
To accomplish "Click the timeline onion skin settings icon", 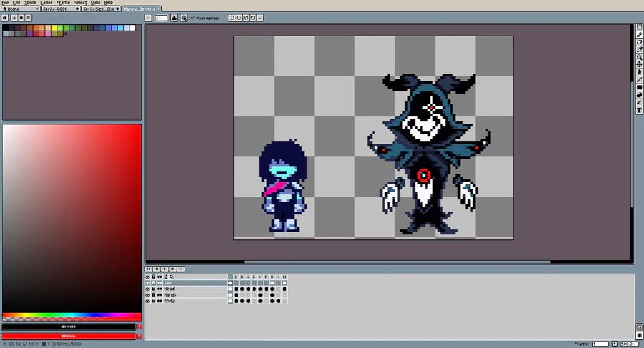I will tap(172, 277).
